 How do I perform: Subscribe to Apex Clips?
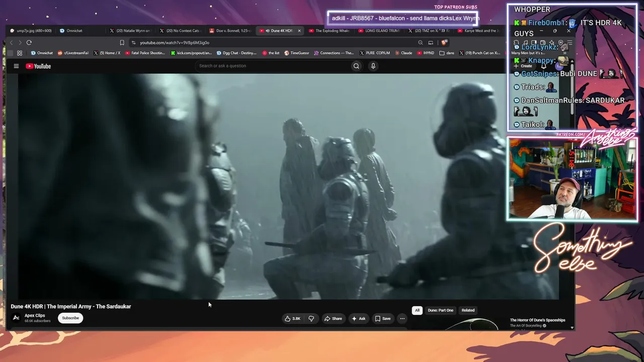(70, 318)
